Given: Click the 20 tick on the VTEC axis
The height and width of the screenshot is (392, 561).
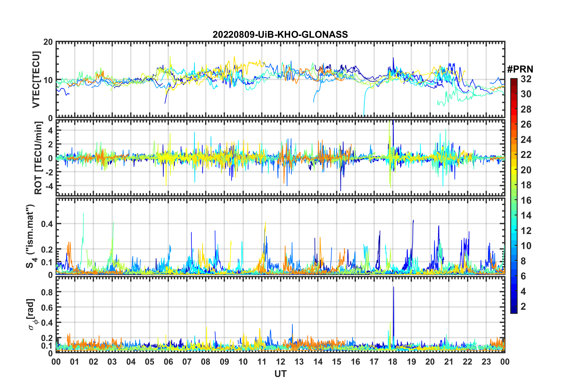Looking at the screenshot, I should click(x=48, y=42).
